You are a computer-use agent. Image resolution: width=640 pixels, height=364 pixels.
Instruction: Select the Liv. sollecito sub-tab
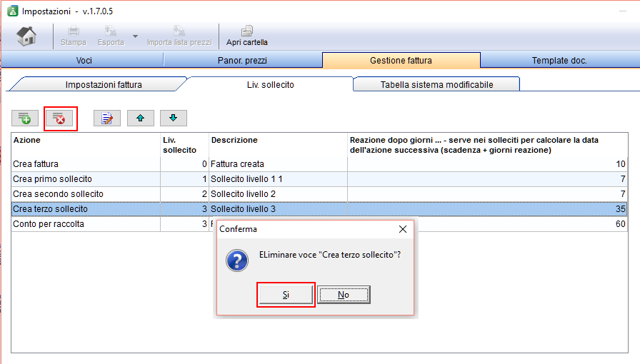(270, 84)
